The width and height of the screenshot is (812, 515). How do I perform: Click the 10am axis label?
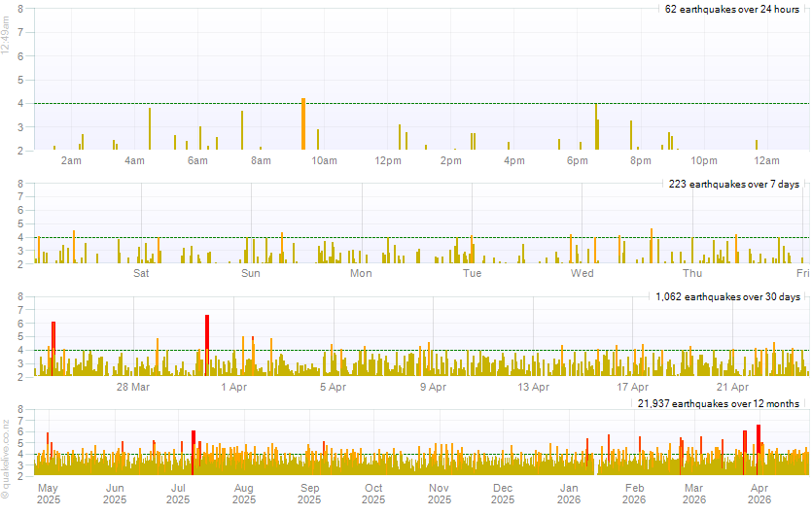[x=324, y=160]
